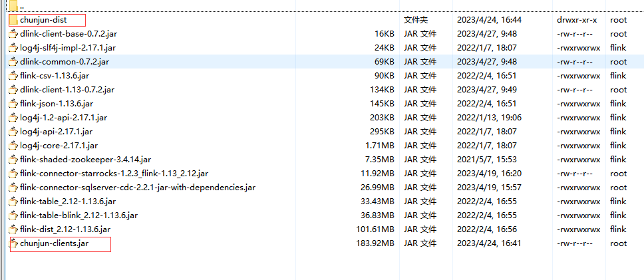Click the chunjun-clients.jar file icon
Image resolution: width=644 pixels, height=280 pixels.
coord(14,243)
